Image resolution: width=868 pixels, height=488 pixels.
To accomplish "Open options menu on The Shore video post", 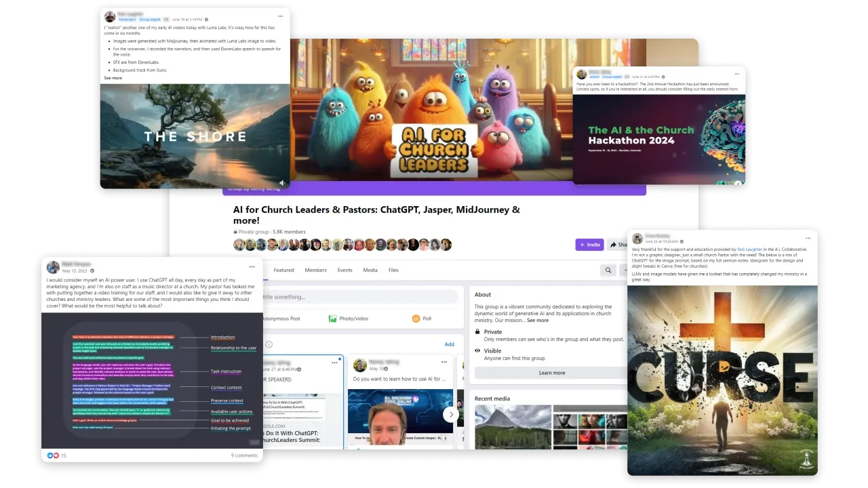I will (280, 16).
